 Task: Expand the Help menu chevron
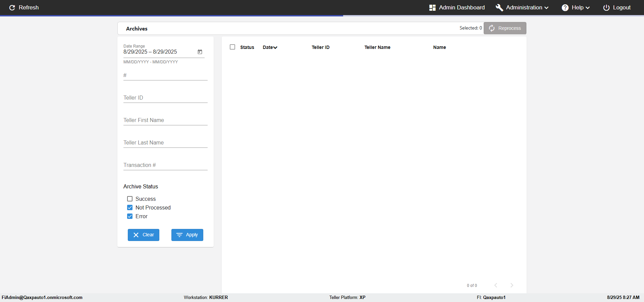click(x=588, y=8)
